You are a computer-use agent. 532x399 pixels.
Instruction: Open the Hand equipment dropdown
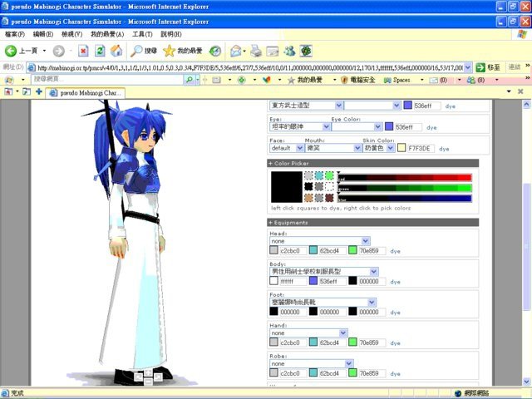pyautogui.click(x=308, y=332)
